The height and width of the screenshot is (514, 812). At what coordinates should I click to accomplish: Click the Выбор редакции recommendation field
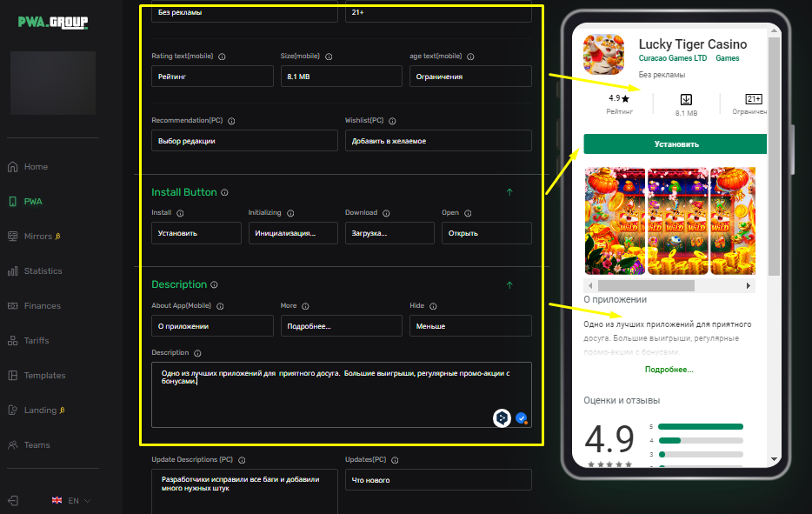tap(244, 140)
